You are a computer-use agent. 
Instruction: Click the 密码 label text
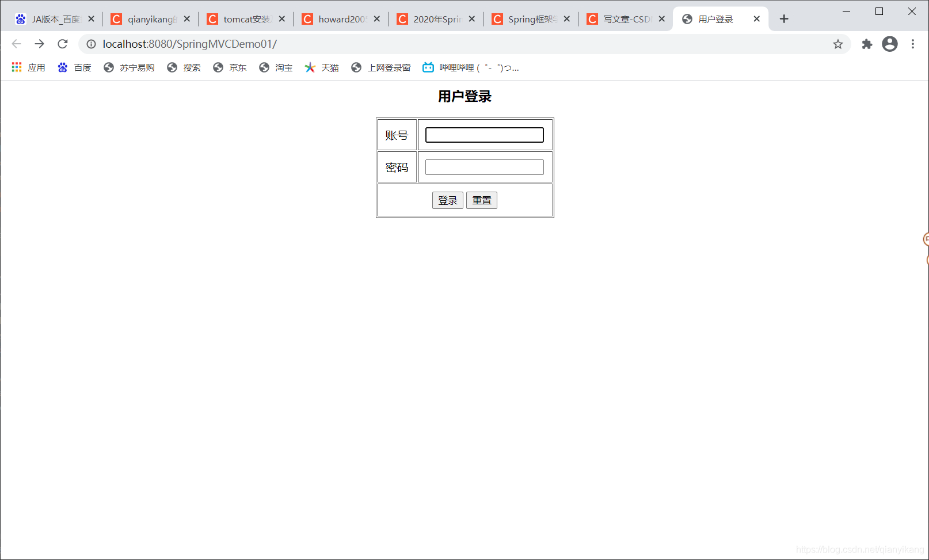(397, 167)
